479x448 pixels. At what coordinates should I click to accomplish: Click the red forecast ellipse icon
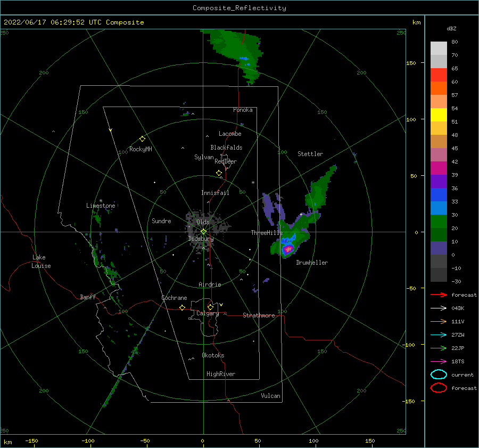[439, 388]
